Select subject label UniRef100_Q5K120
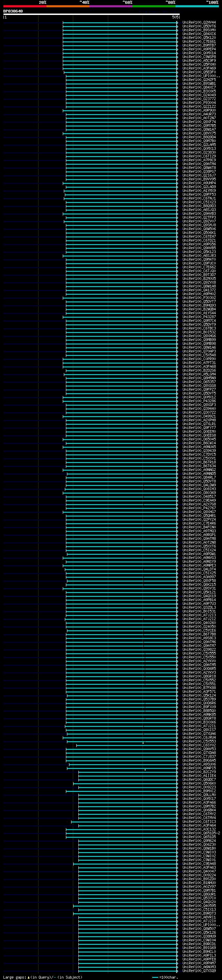Image resolution: width=222 pixels, height=980 pixels. [x=199, y=38]
